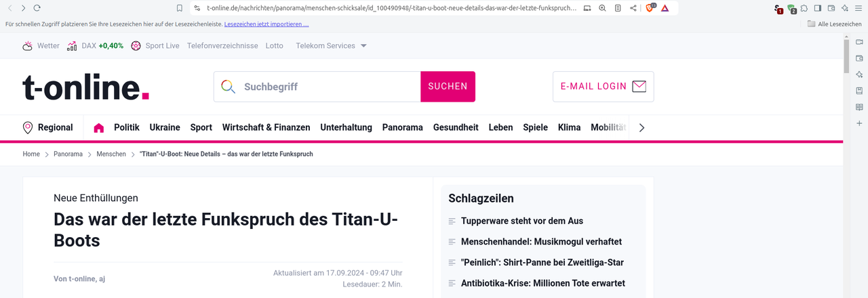Go forward in browser history
This screenshot has height=298, width=868.
coord(23,8)
